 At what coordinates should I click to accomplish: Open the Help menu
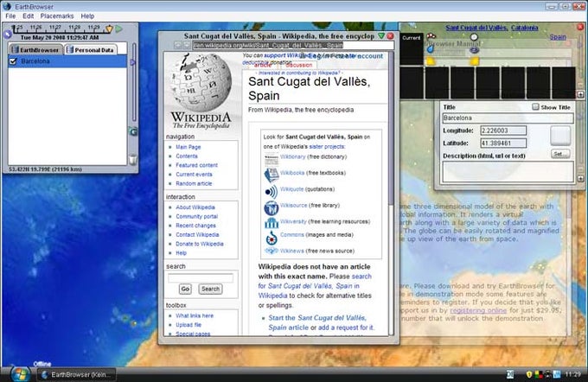click(x=87, y=16)
